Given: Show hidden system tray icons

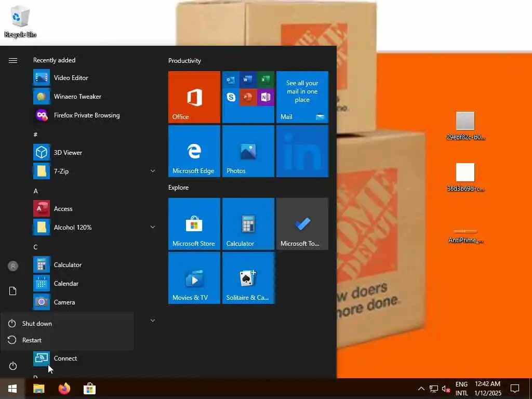Looking at the screenshot, I should click(421, 389).
